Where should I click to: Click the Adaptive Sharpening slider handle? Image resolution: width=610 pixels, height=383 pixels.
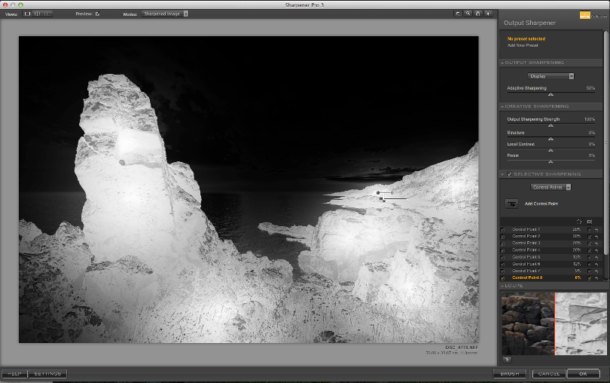coord(550,95)
